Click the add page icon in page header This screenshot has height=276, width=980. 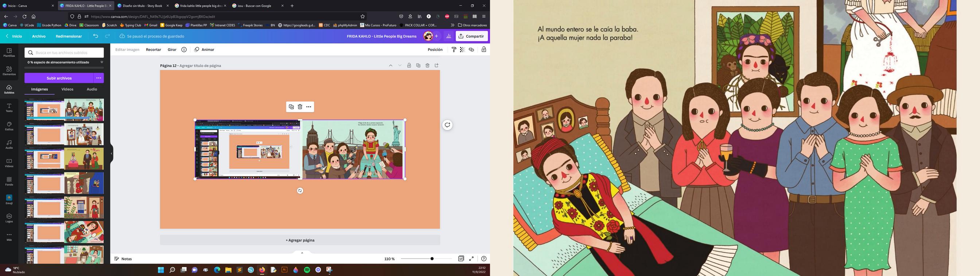437,66
